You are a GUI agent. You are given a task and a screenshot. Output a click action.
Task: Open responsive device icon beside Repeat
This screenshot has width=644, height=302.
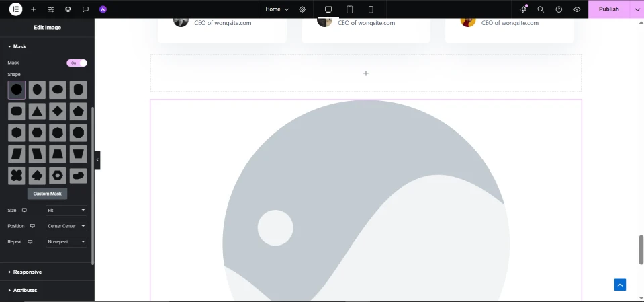[x=30, y=242]
